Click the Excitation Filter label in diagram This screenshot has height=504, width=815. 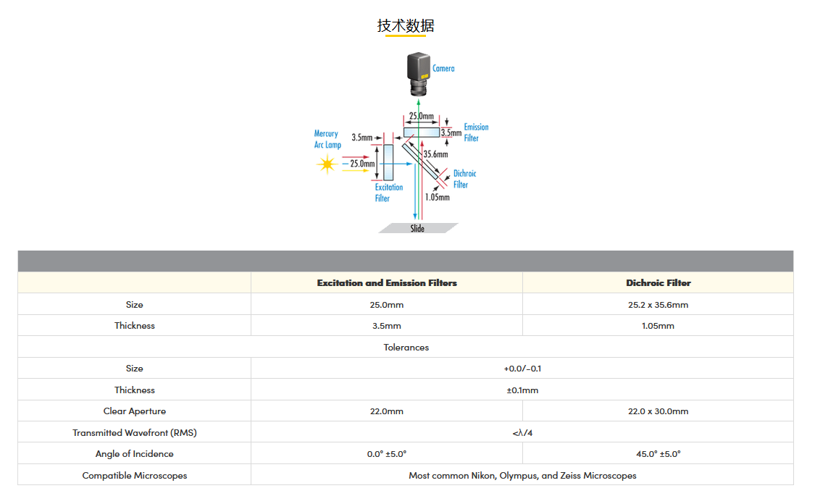388,193
